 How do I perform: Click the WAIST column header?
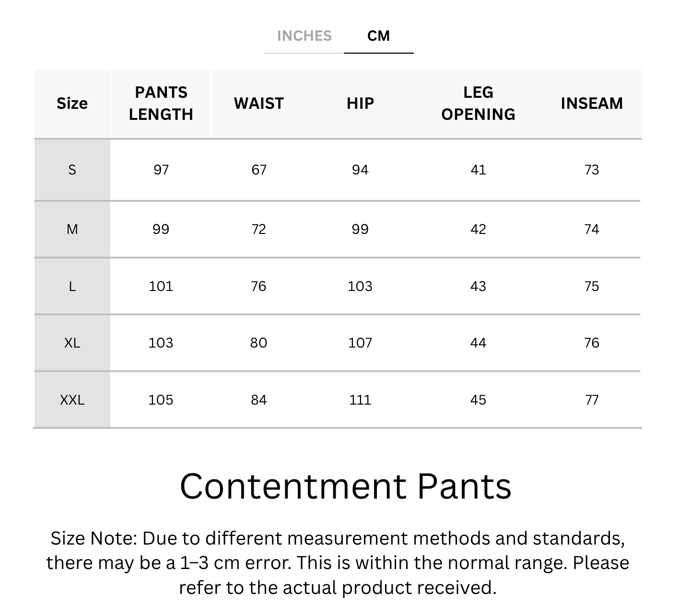coord(259,103)
